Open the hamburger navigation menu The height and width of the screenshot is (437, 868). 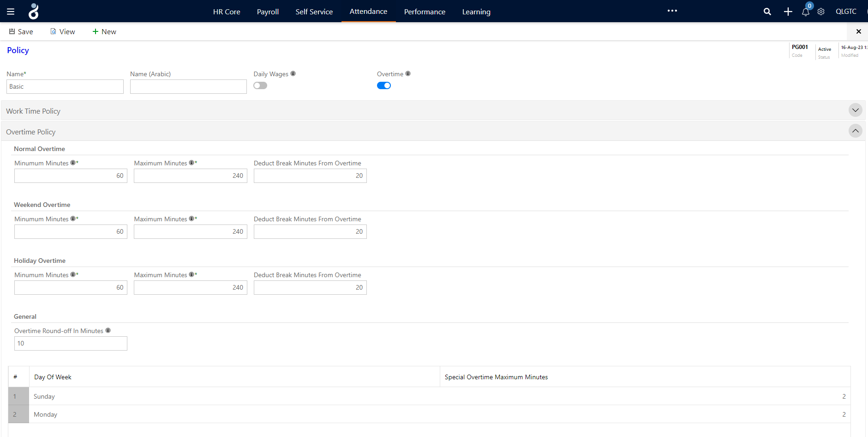pos(10,11)
